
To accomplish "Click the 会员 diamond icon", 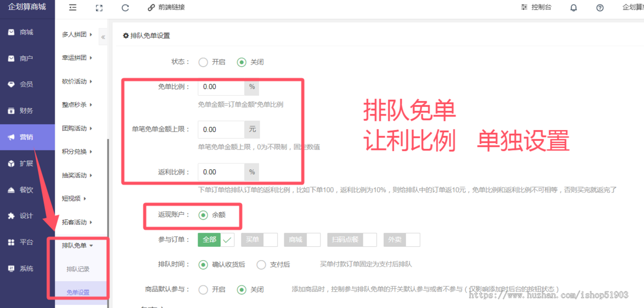I will [x=11, y=84].
